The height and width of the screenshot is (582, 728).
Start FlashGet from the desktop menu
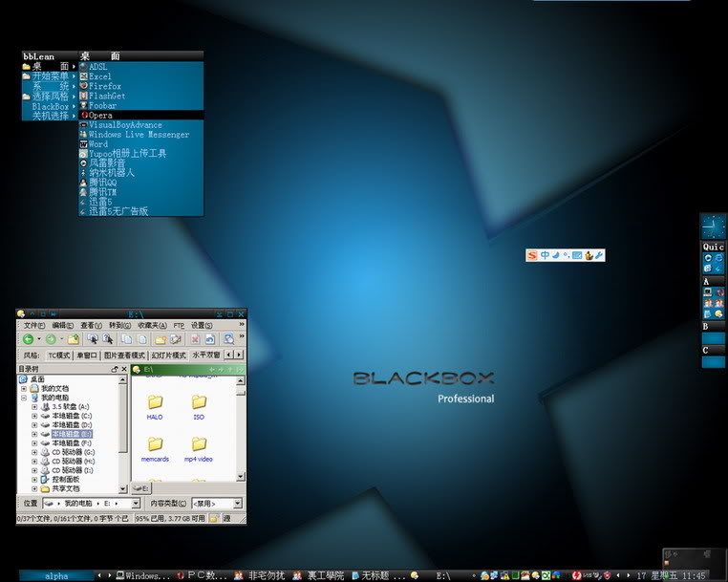[x=141, y=97]
